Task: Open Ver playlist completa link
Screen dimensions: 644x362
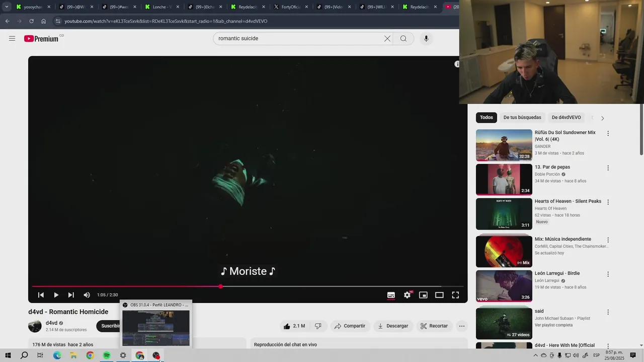Action: (554, 325)
